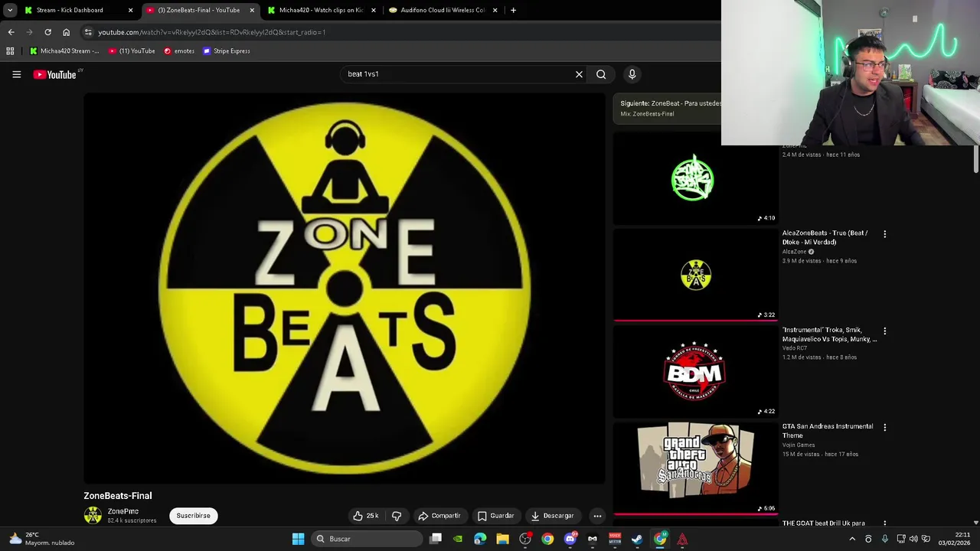Go back with browser back arrow
This screenshot has width=980, height=551.
coord(11,32)
